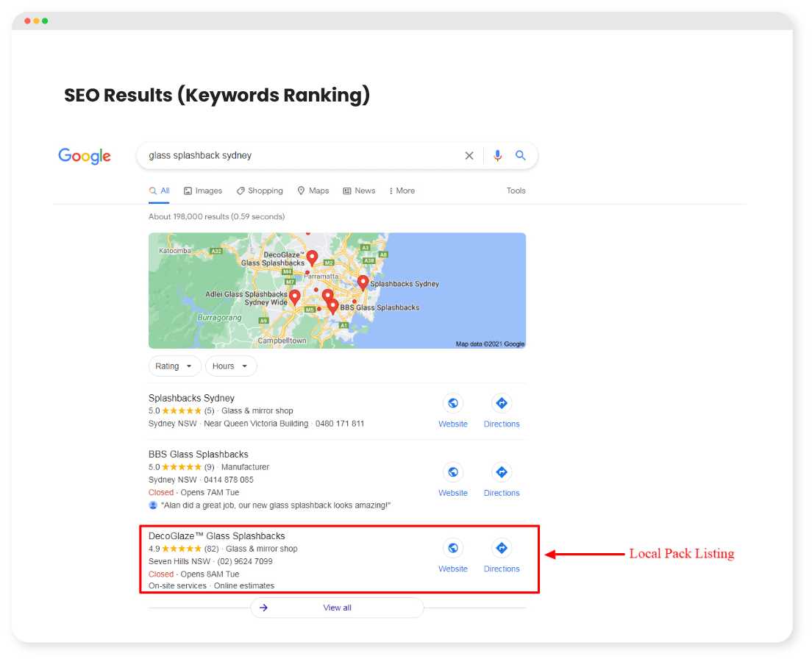Clear the search query with the X icon
The image size is (812, 662).
[469, 155]
